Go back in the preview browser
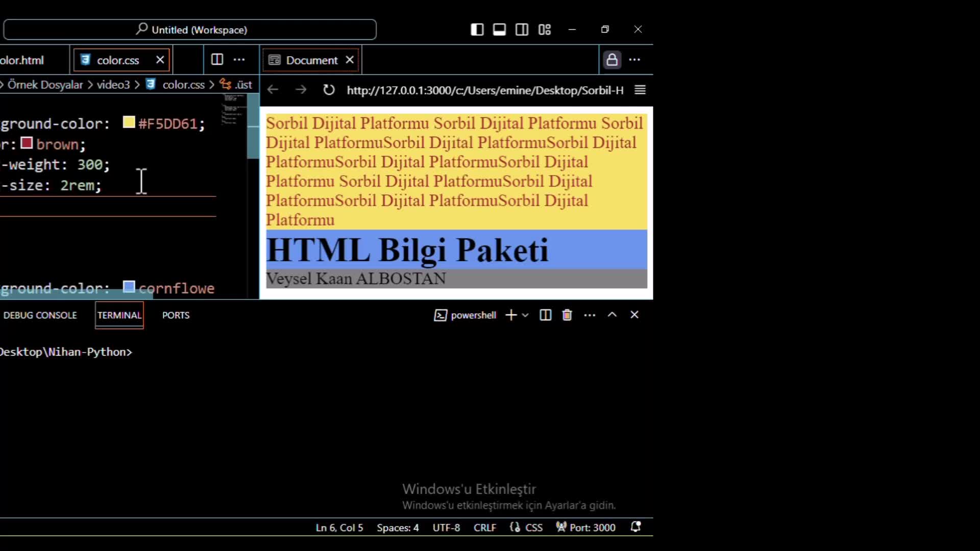Viewport: 980px width, 551px height. 273,90
